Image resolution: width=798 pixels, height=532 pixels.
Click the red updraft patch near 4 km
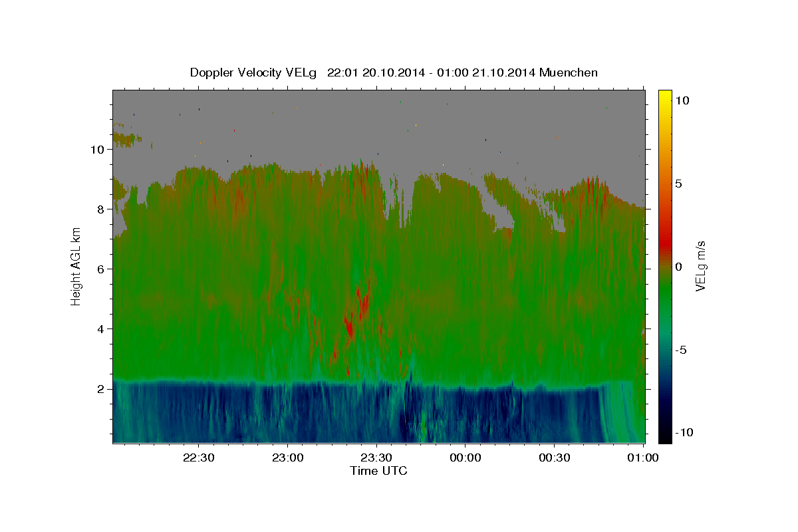350,326
